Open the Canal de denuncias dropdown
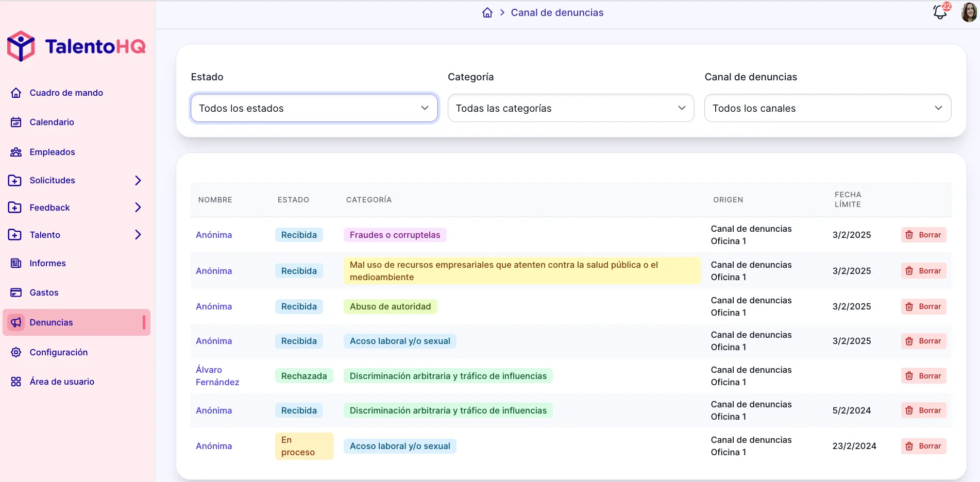Screen dimensions: 980x482 click(827, 108)
